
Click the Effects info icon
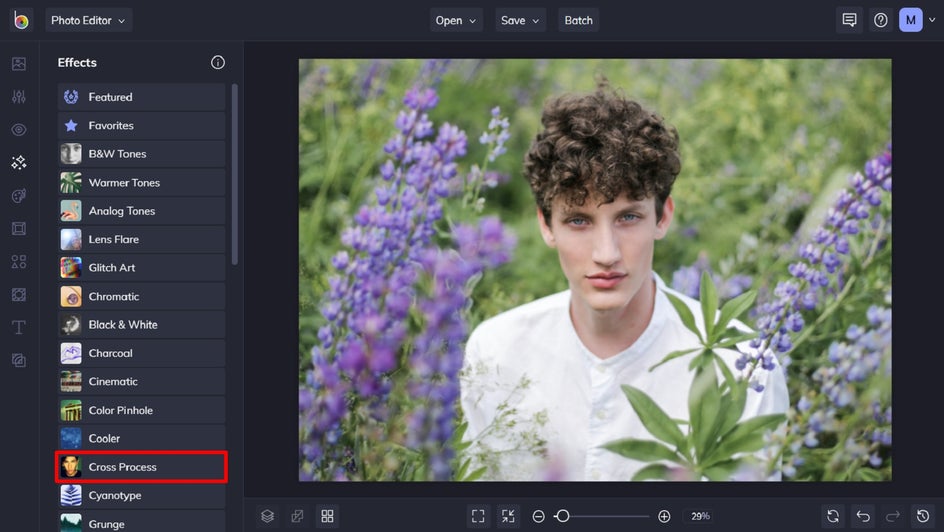(217, 63)
